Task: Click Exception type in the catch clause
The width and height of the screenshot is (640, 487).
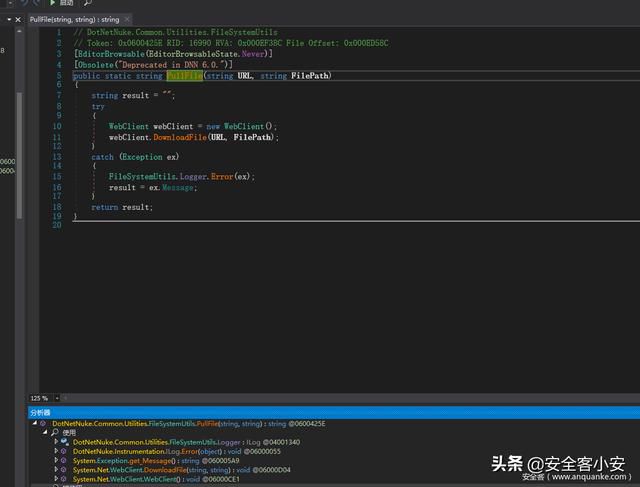Action: pyautogui.click(x=142, y=157)
